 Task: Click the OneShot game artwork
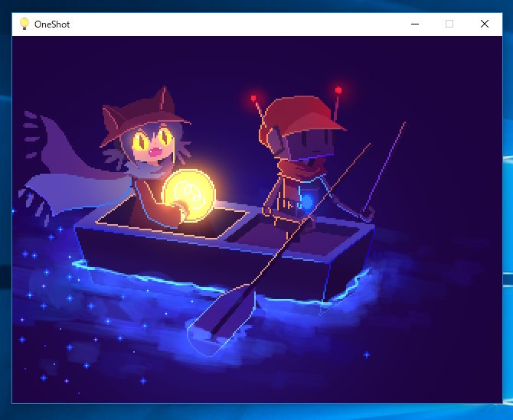pos(257,220)
